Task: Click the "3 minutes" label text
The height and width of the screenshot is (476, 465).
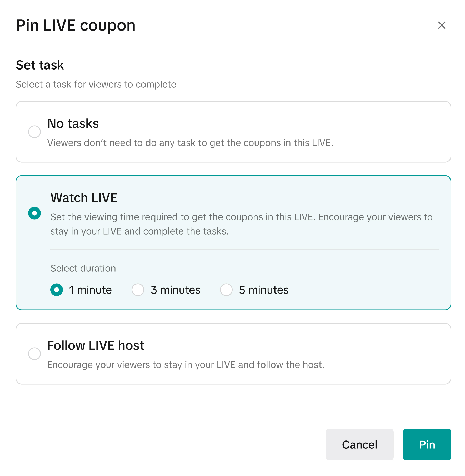Action: pos(176,290)
